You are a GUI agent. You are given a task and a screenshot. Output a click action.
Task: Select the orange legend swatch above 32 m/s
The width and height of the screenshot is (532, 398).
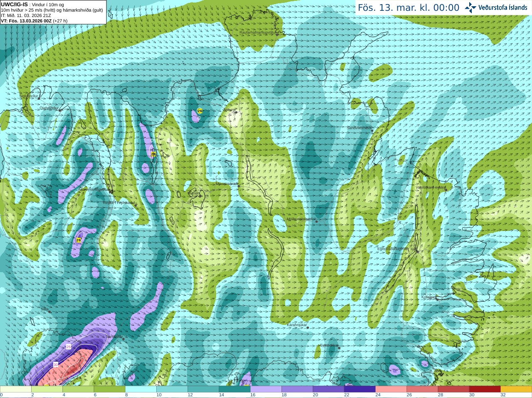coord(516,389)
